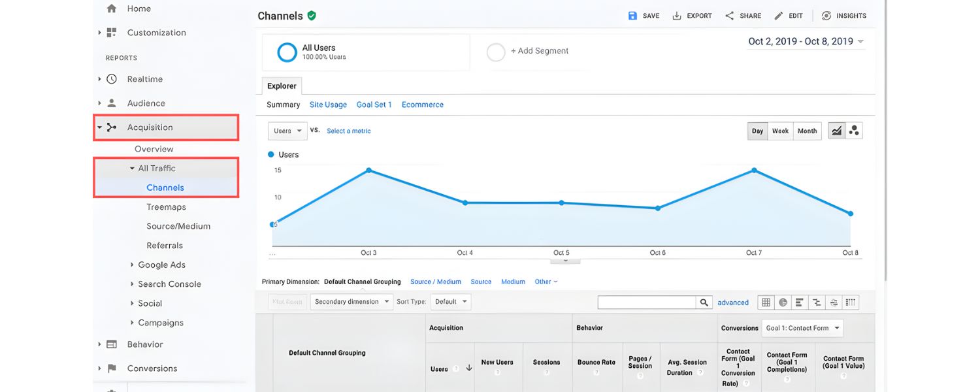The image size is (980, 392).
Task: Open the Secondary dimension dropdown
Action: point(351,301)
